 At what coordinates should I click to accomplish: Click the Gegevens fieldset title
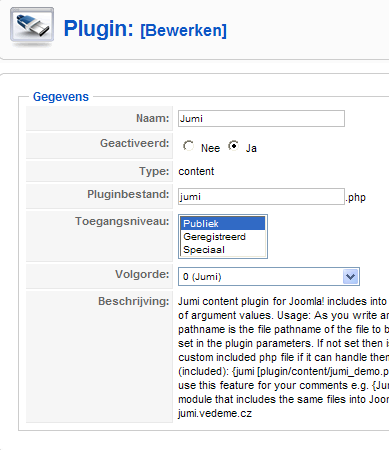tap(61, 97)
